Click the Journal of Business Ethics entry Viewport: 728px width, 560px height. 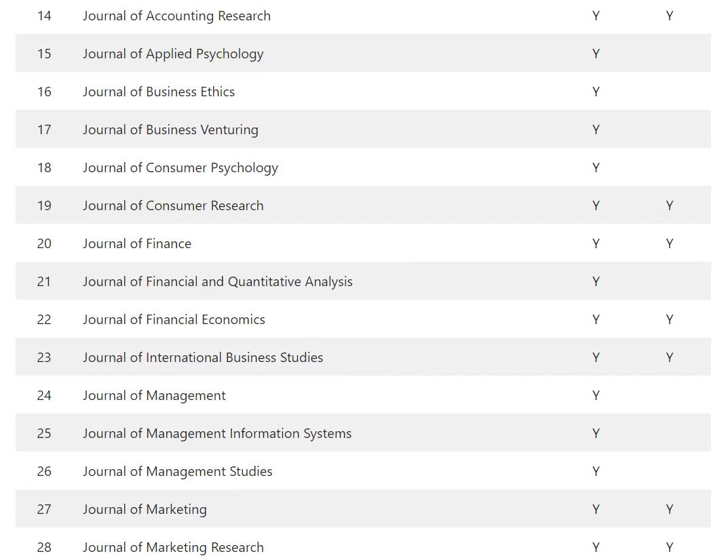tap(159, 92)
